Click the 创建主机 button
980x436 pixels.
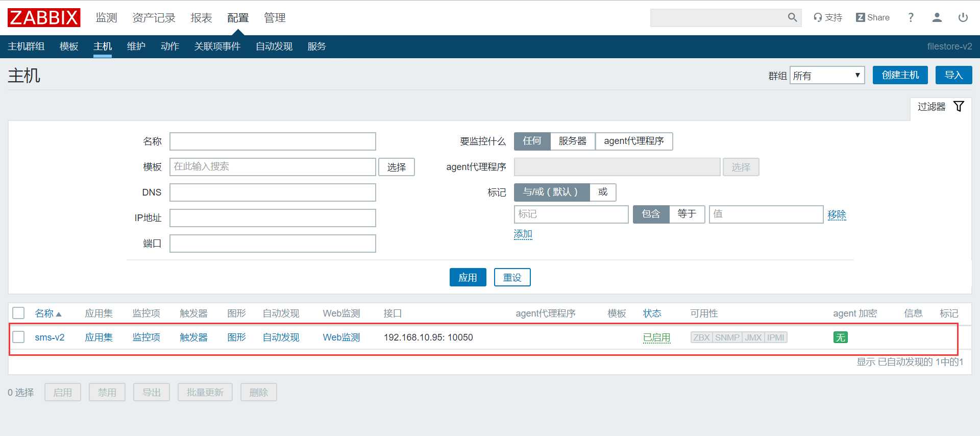(900, 75)
